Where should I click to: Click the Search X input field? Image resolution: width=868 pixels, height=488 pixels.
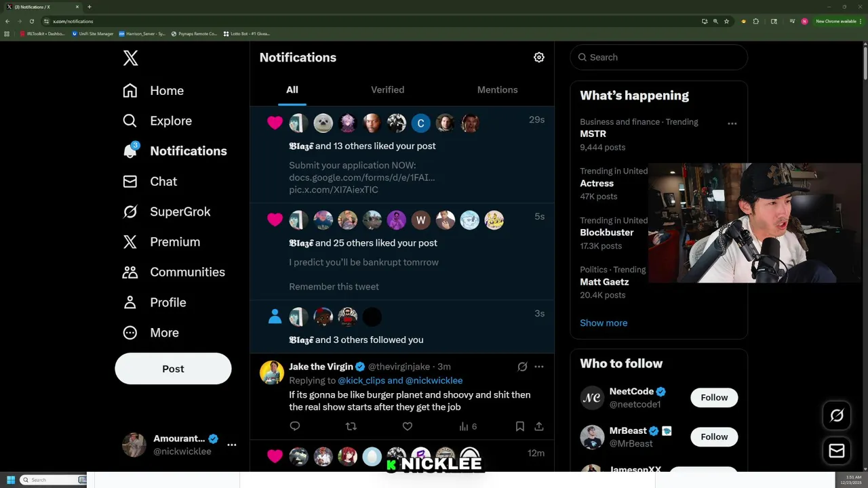click(658, 58)
